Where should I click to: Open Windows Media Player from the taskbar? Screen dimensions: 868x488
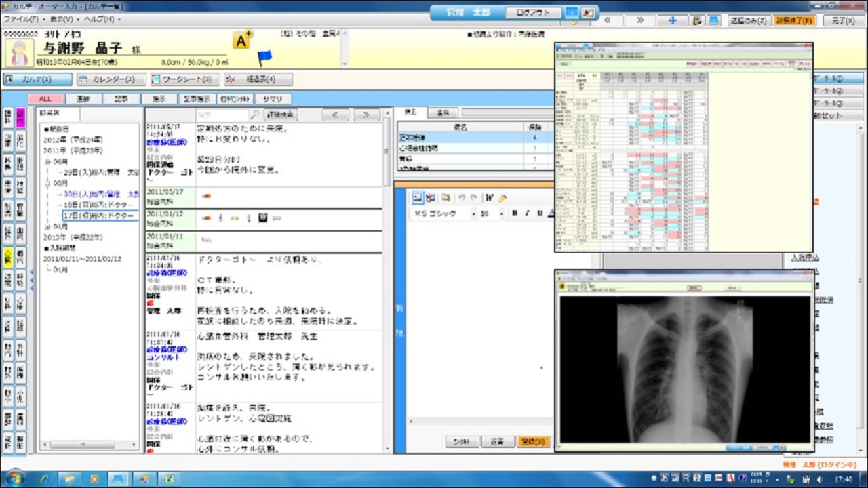pos(94,479)
